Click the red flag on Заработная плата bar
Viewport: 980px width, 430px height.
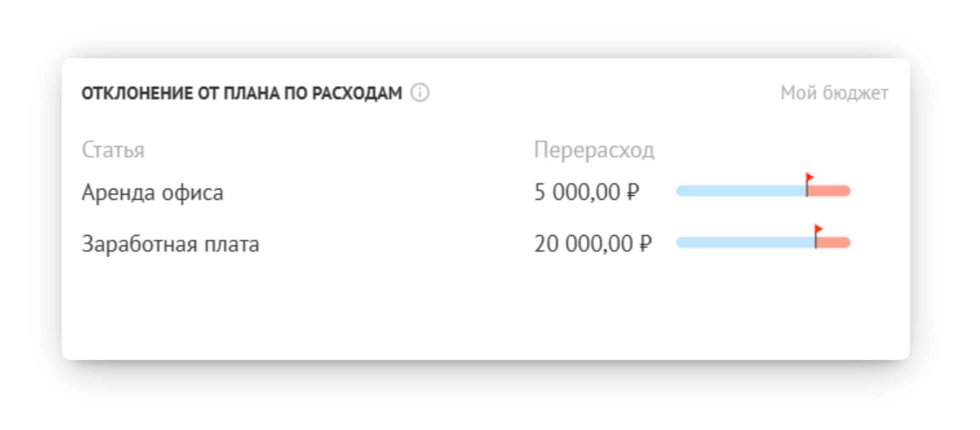point(819,230)
